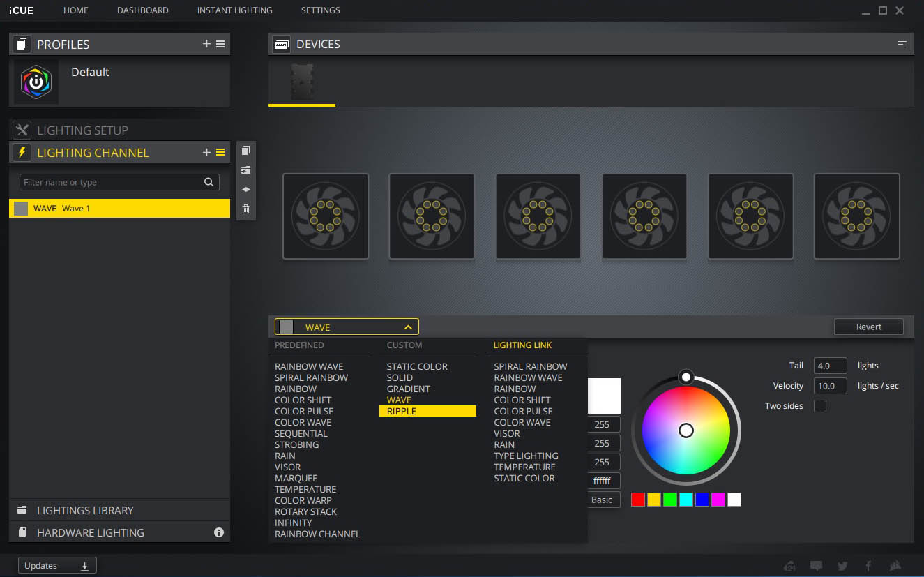Click the Filter name or type field
This screenshot has height=577, width=924.
point(119,182)
